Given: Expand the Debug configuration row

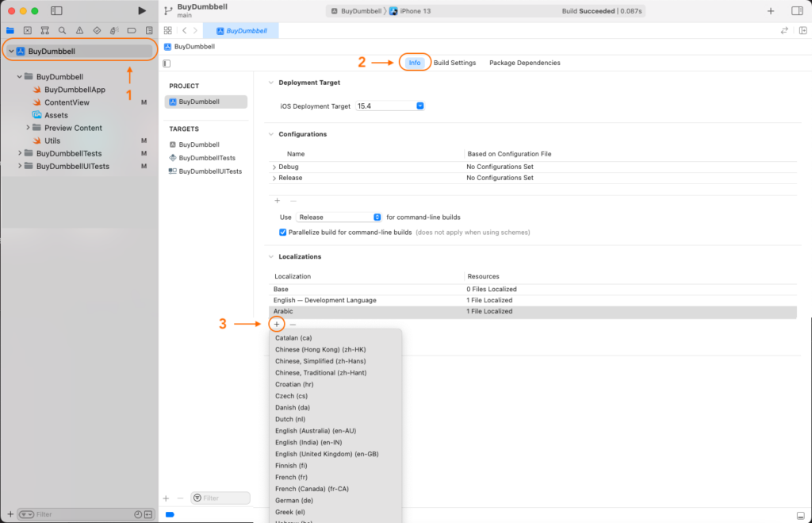Looking at the screenshot, I should [x=274, y=167].
